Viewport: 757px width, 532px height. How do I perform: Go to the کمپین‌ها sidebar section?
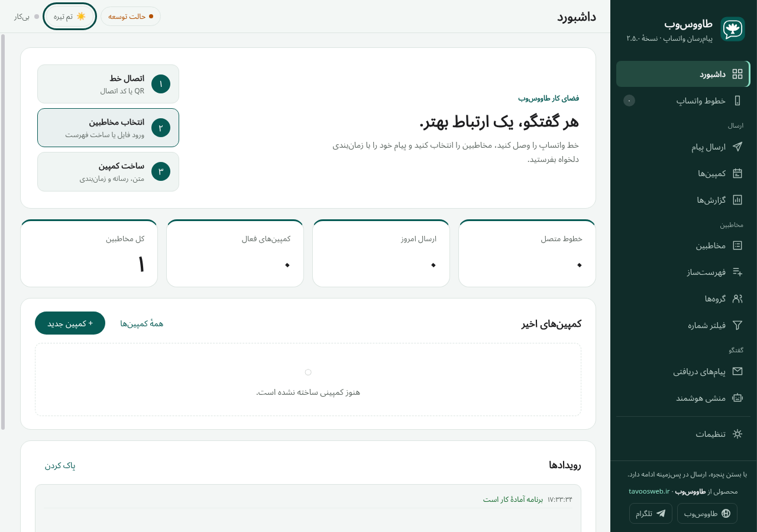tap(683, 173)
